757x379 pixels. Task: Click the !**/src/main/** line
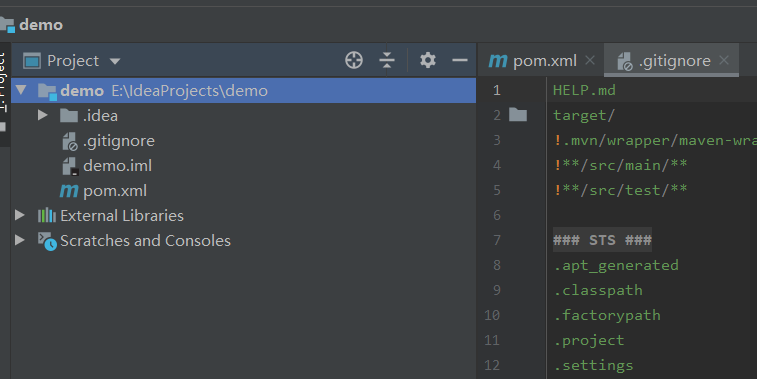(x=621, y=165)
